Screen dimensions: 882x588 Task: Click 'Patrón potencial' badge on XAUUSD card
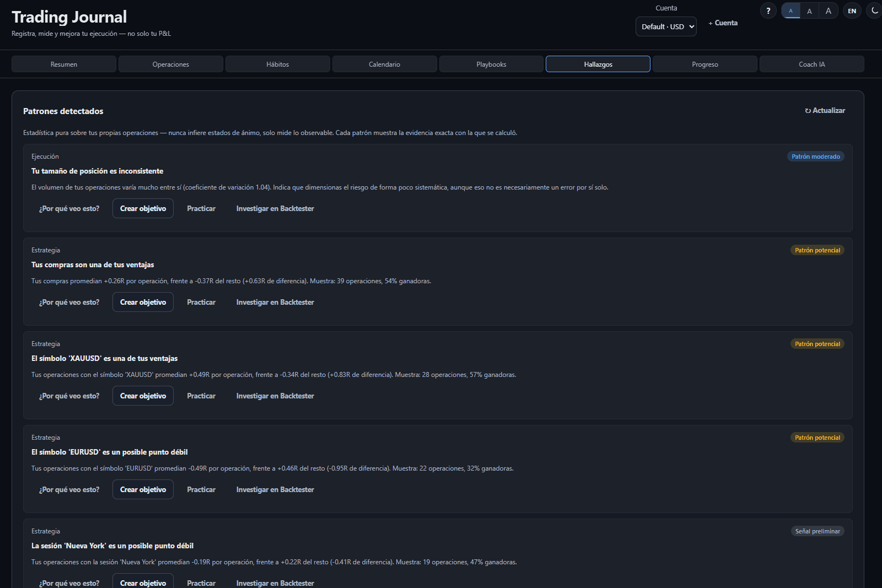(x=818, y=344)
